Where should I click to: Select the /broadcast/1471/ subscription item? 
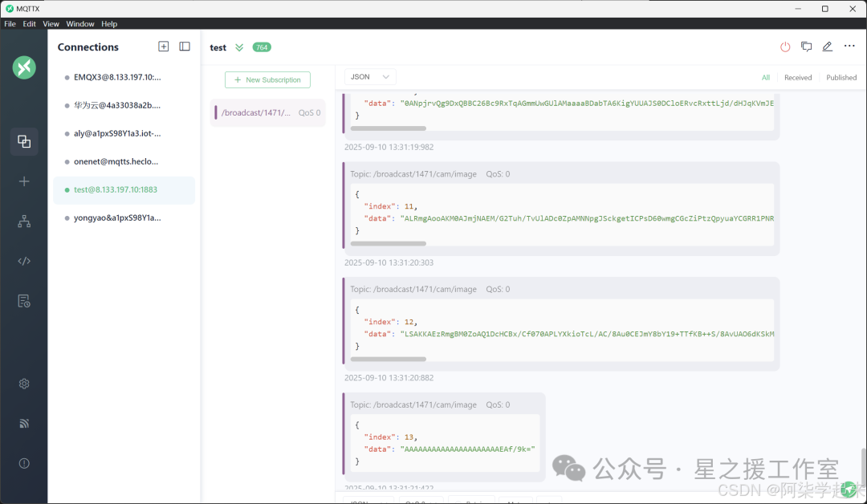tap(267, 112)
